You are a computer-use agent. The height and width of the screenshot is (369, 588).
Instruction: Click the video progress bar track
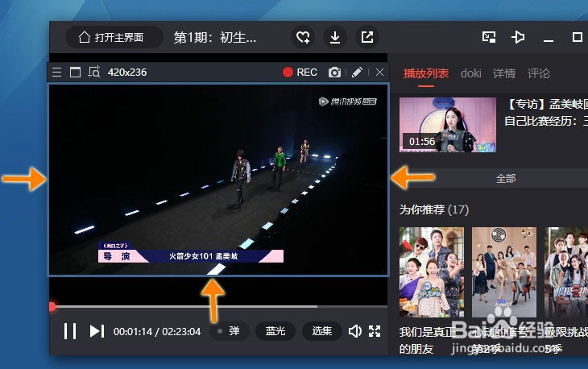click(x=218, y=306)
